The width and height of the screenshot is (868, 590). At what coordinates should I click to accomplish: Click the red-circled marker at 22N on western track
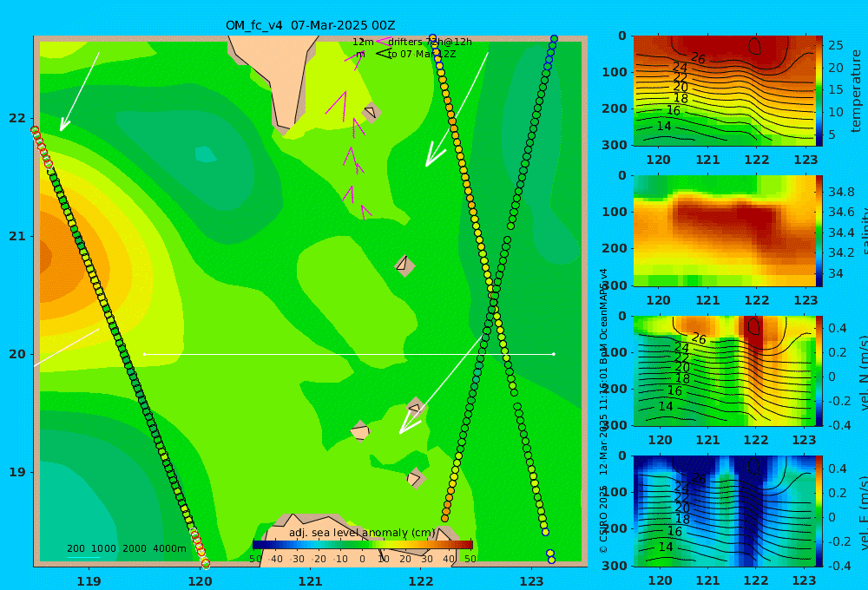[x=35, y=130]
